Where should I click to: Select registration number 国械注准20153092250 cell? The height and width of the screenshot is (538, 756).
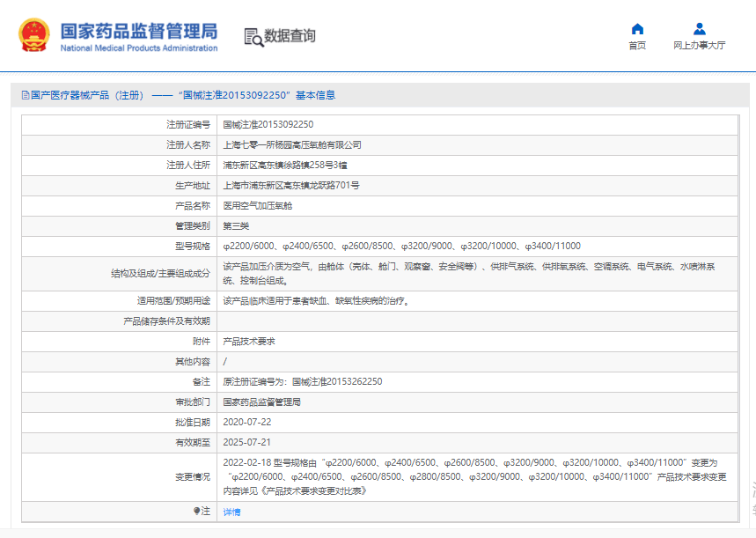pyautogui.click(x=268, y=124)
